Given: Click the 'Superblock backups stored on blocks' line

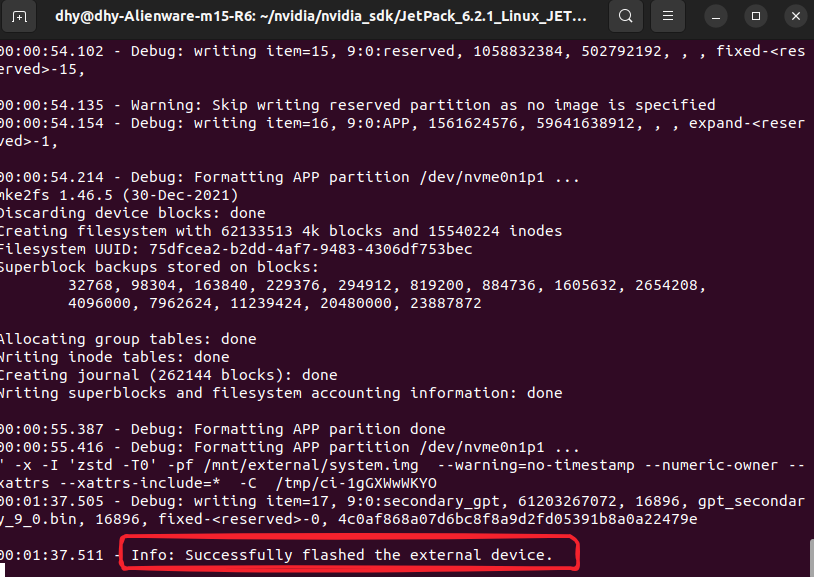Looking at the screenshot, I should point(160,267).
